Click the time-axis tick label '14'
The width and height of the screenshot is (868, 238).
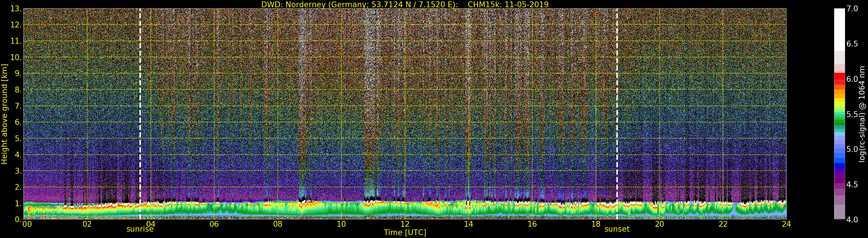click(x=468, y=224)
